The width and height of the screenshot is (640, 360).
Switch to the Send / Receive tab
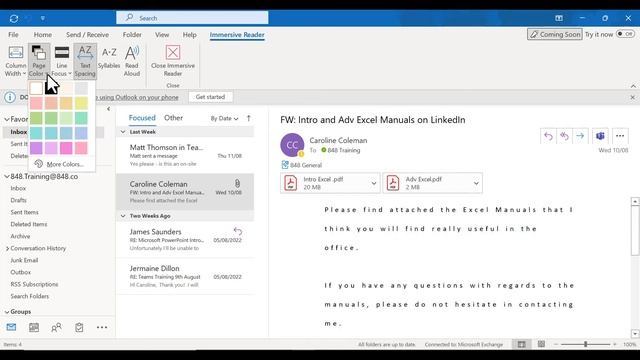pos(87,35)
